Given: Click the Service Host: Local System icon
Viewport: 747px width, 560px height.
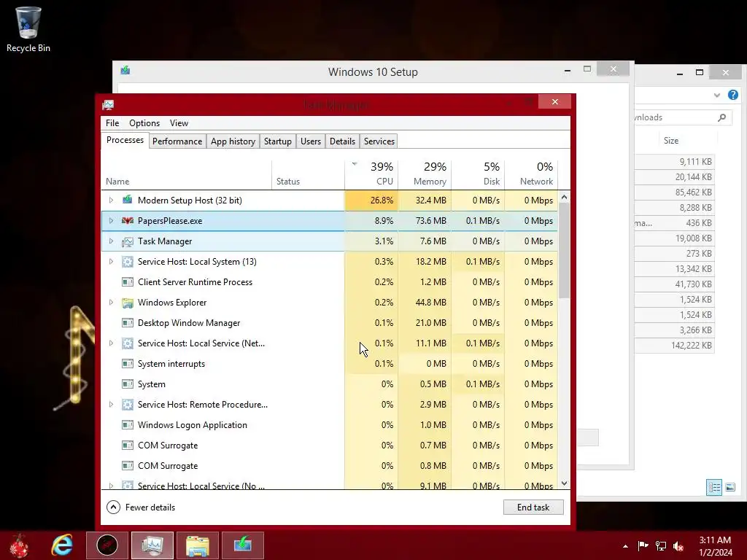Looking at the screenshot, I should click(x=127, y=262).
